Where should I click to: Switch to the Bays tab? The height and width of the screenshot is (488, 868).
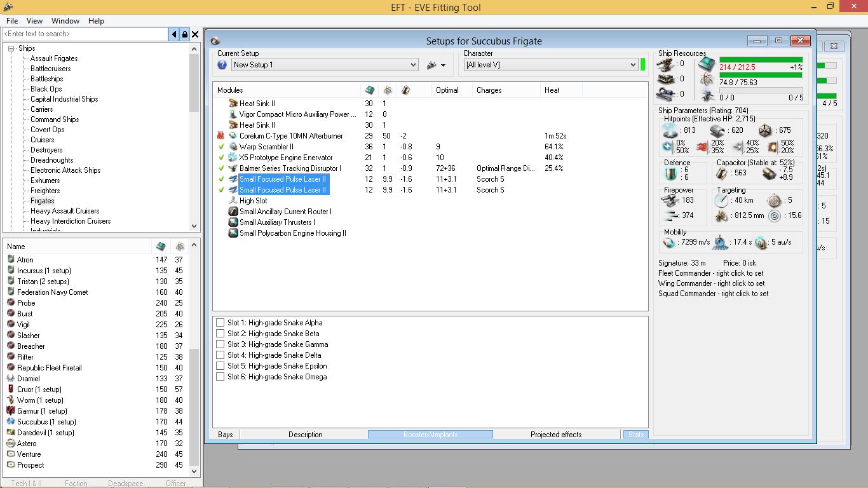pos(226,435)
